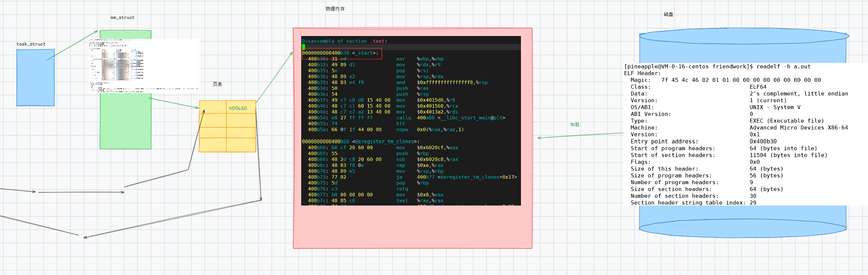The width and height of the screenshot is (868, 275).
Task: Click the "Class: ELF64" line
Action: click(698, 87)
